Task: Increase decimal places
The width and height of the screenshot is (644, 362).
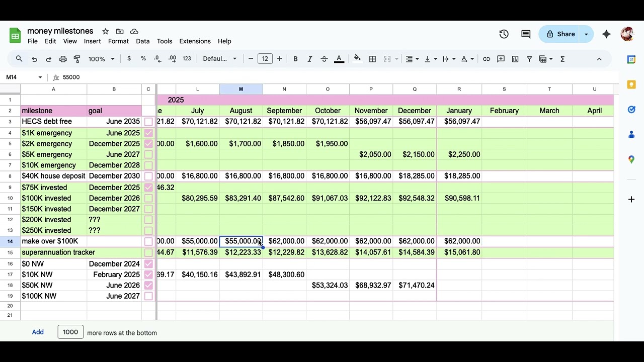Action: [x=172, y=59]
